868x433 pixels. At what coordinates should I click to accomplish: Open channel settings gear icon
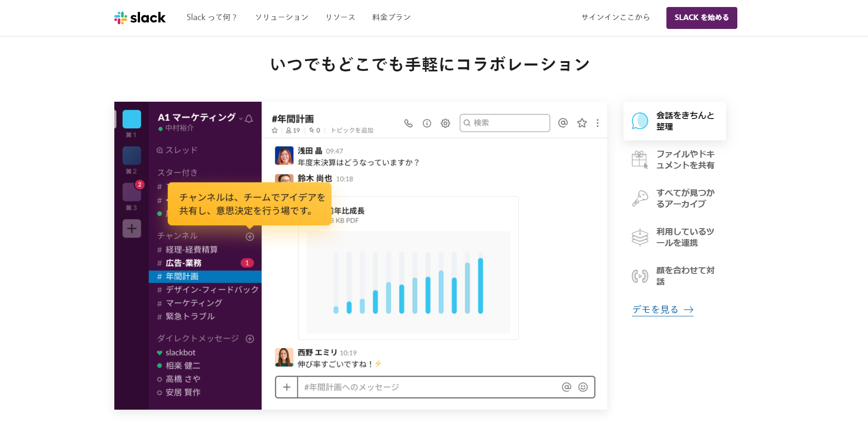(445, 123)
